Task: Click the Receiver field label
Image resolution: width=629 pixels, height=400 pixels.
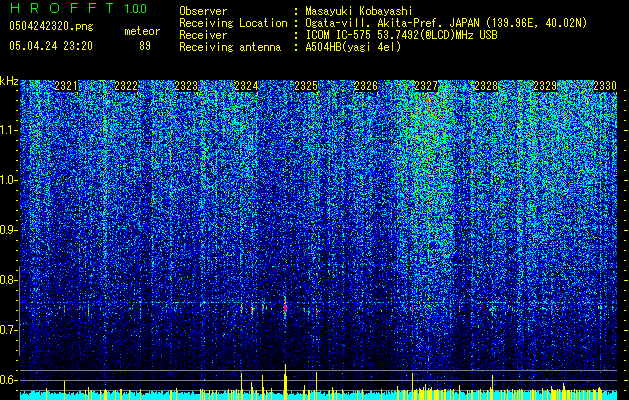Action: (203, 35)
